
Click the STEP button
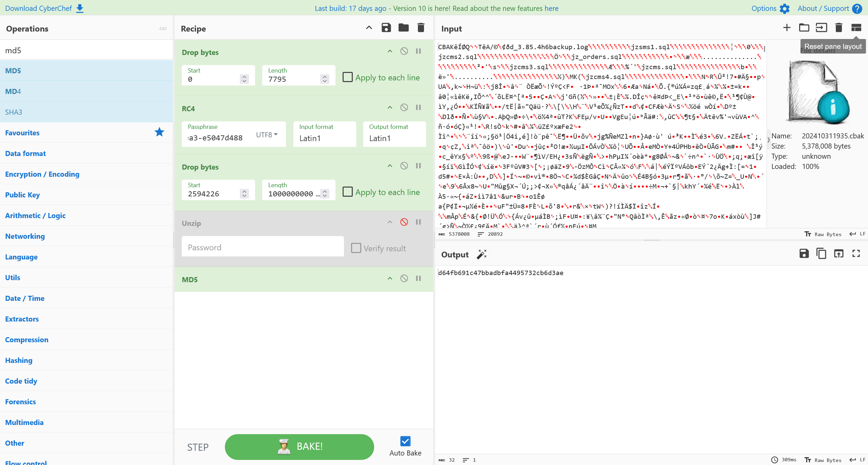click(x=198, y=447)
